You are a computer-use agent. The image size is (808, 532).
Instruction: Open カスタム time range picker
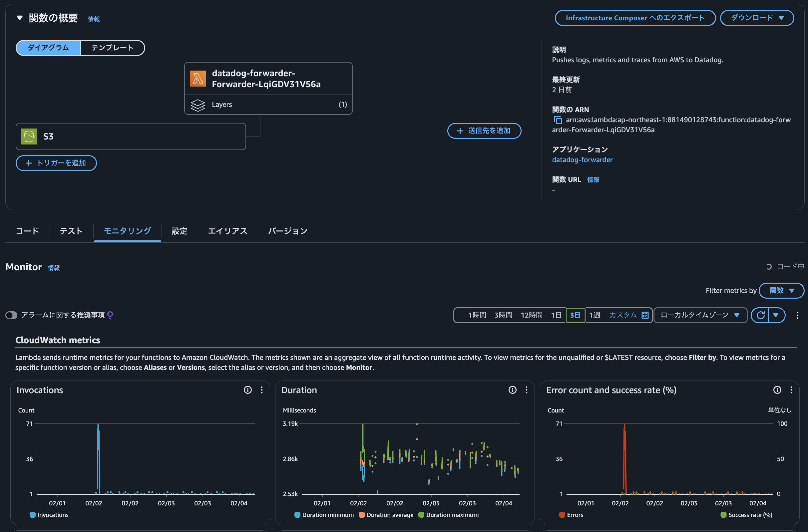point(622,316)
